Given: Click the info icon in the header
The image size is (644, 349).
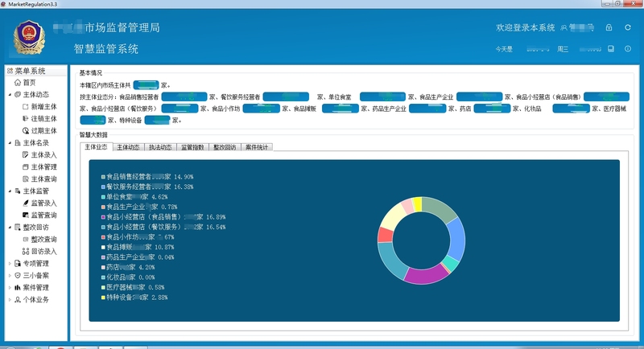Looking at the screenshot, I should coord(628,49).
